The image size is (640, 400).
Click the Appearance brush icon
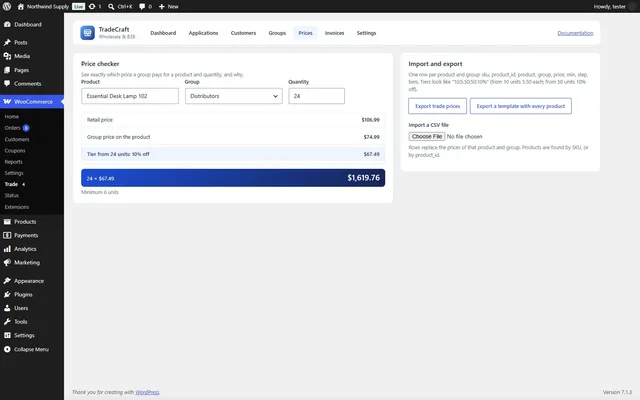click(7, 281)
